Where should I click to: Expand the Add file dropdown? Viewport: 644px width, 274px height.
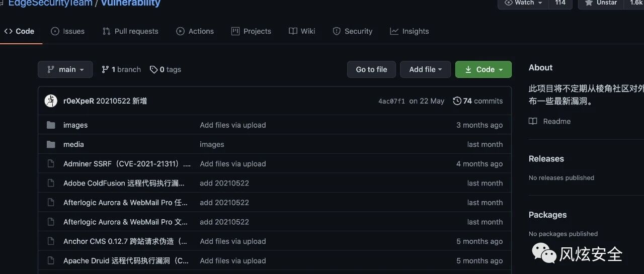tap(425, 69)
